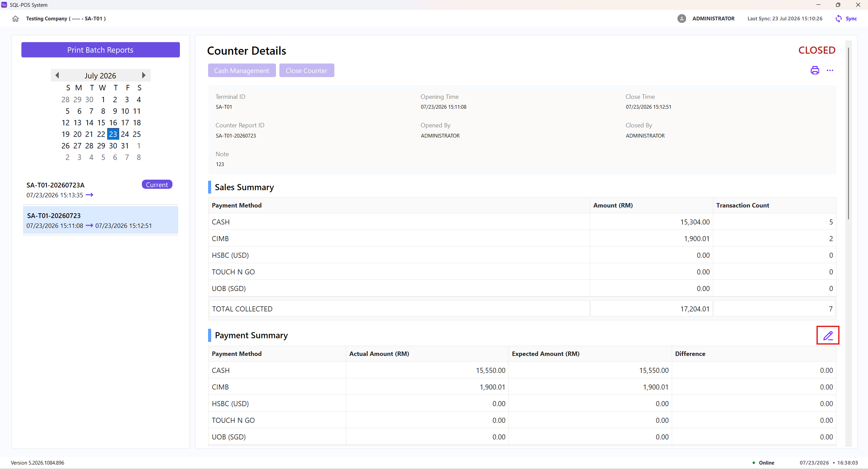Screen dimensions: 868x469
Task: Choose July 15 in the calendar
Action: (x=101, y=123)
